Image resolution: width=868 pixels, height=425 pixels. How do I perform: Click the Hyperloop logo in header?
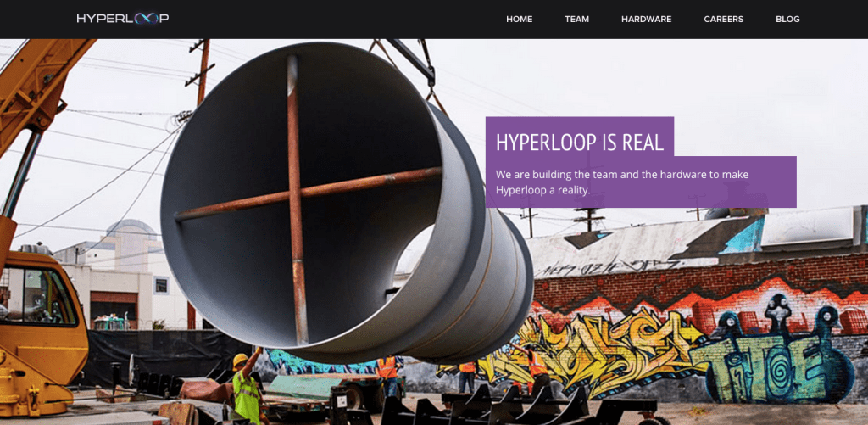click(x=123, y=19)
